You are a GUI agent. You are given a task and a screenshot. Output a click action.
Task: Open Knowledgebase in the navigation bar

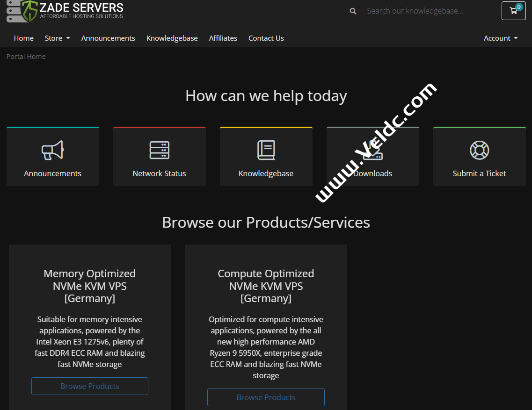(x=172, y=38)
